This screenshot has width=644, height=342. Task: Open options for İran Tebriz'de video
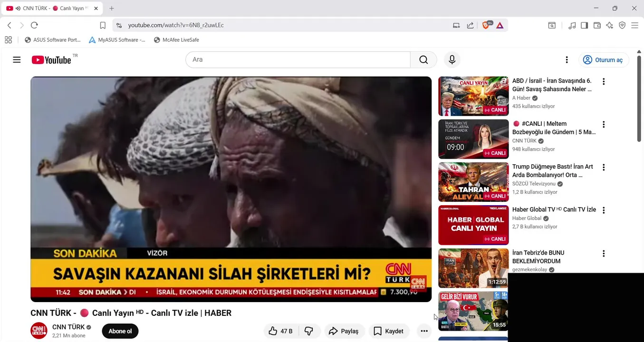604,254
